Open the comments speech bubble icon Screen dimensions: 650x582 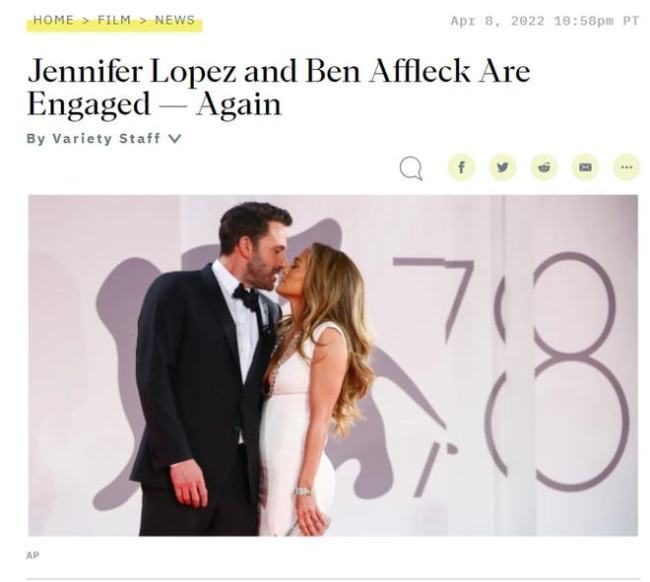[411, 168]
